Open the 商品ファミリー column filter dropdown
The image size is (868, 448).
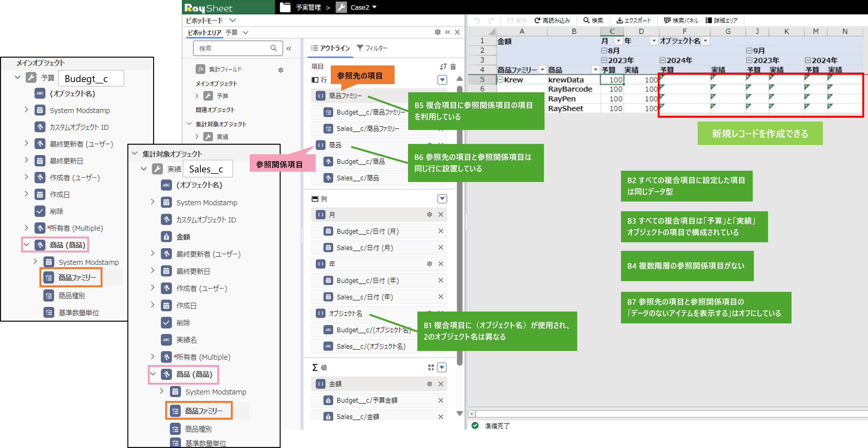tap(542, 70)
